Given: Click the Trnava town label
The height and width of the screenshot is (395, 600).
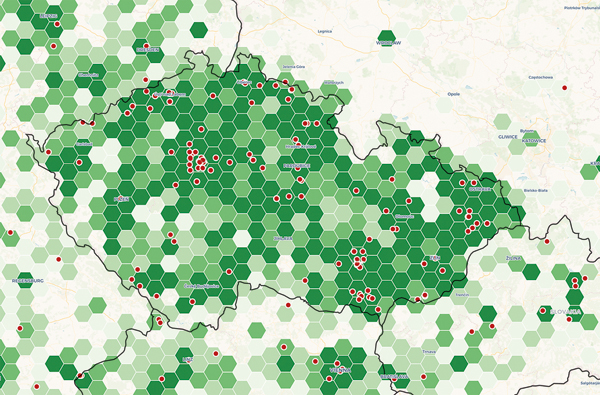Looking at the screenshot, I should (x=429, y=352).
